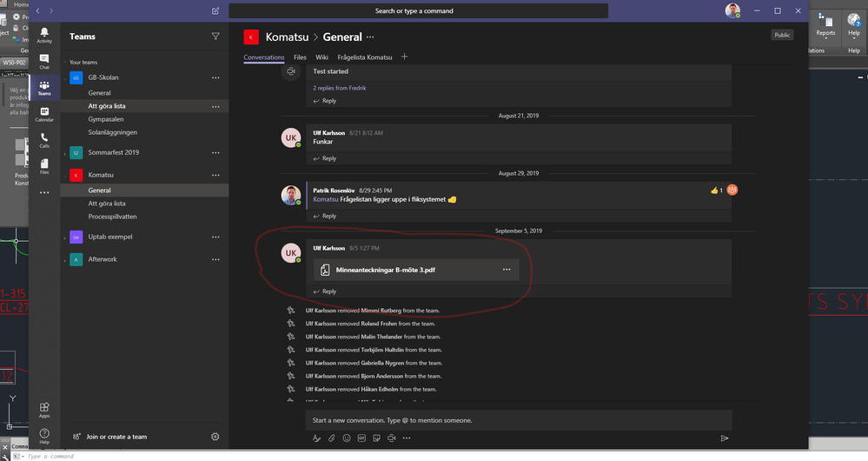The image size is (868, 461).
Task: Switch to the Conversations tab
Action: pos(264,57)
